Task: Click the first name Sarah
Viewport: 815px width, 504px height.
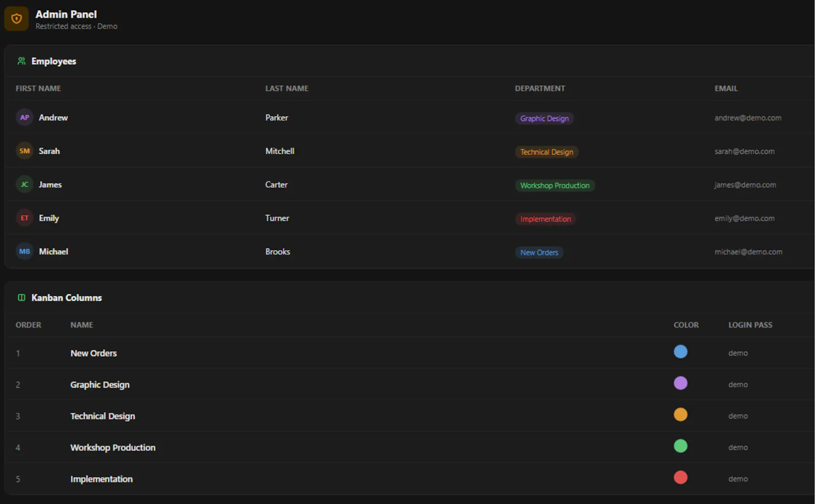Action: 49,151
